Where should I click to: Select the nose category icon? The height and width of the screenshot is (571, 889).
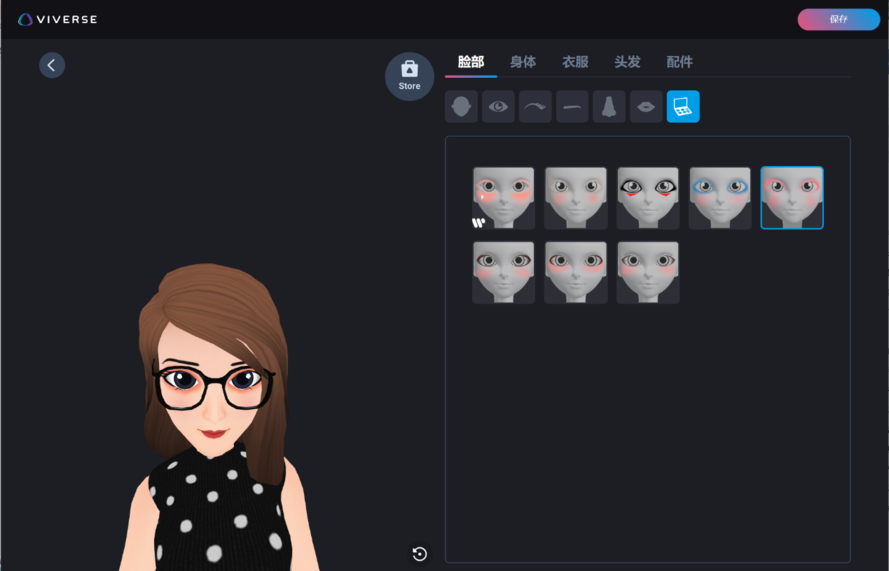(609, 107)
